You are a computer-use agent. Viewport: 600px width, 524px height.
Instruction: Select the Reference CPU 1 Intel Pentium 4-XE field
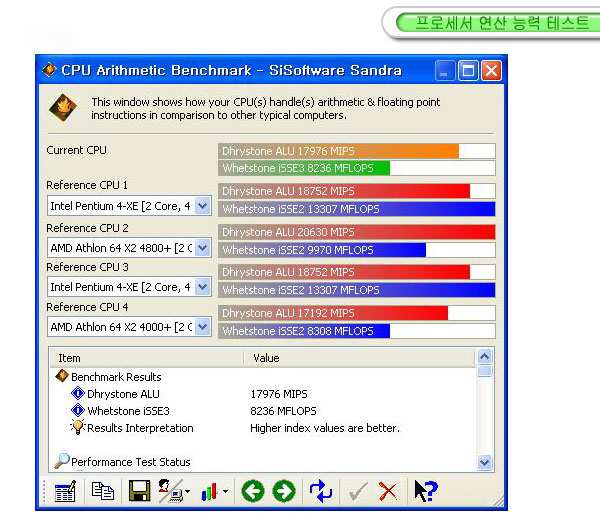click(x=129, y=206)
